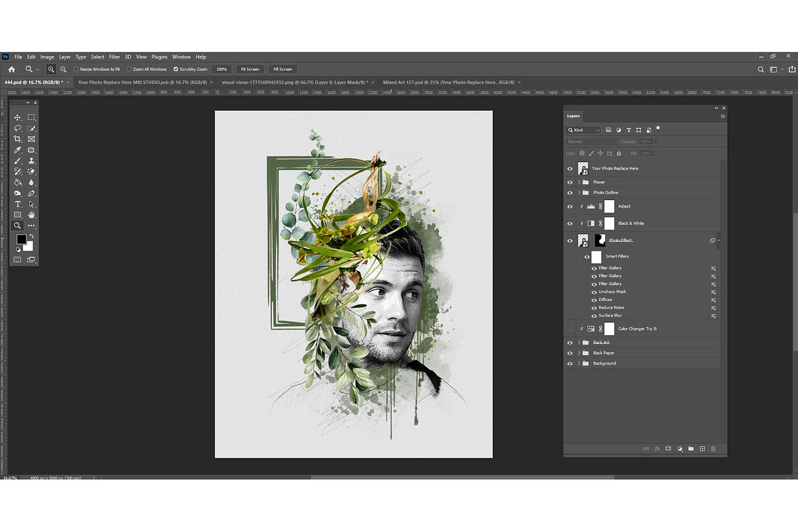Enable Zoom All Windows checkbox
Viewport: 798px width, 532px height.
coord(130,69)
